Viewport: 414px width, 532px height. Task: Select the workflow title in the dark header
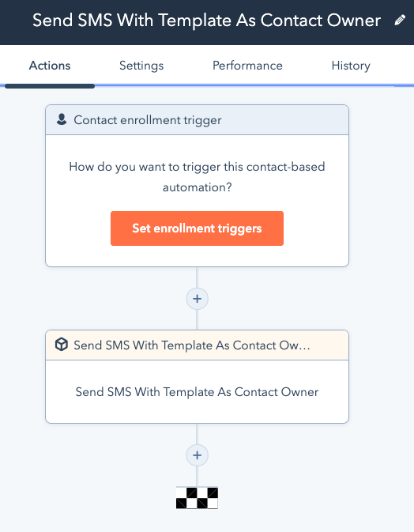(206, 21)
